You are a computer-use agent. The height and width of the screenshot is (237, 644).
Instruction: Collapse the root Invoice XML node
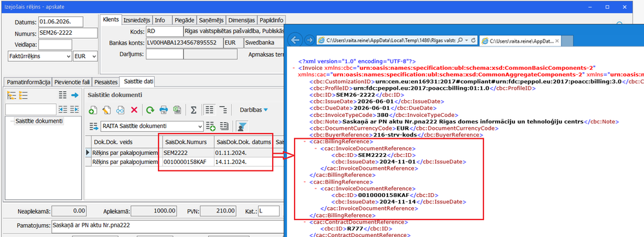tap(295, 68)
